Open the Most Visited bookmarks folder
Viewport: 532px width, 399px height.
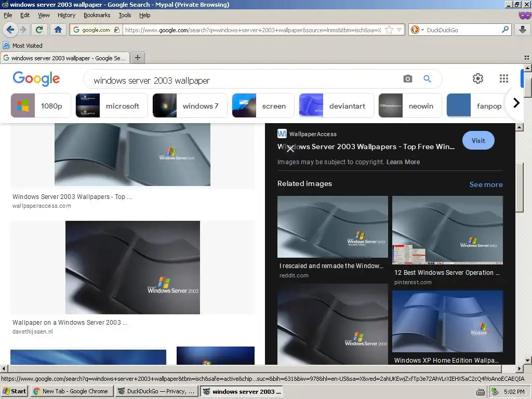coord(22,46)
